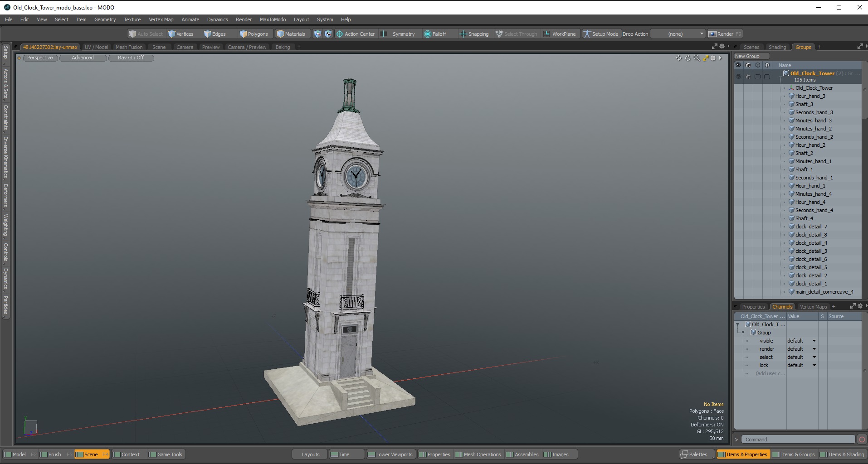Toggle render camera for Old_Clock_Tower group
Viewport: 868px width, 464px height.
[748, 77]
